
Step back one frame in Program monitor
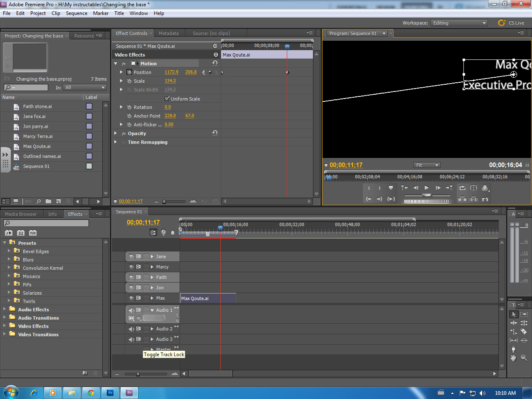coord(416,188)
